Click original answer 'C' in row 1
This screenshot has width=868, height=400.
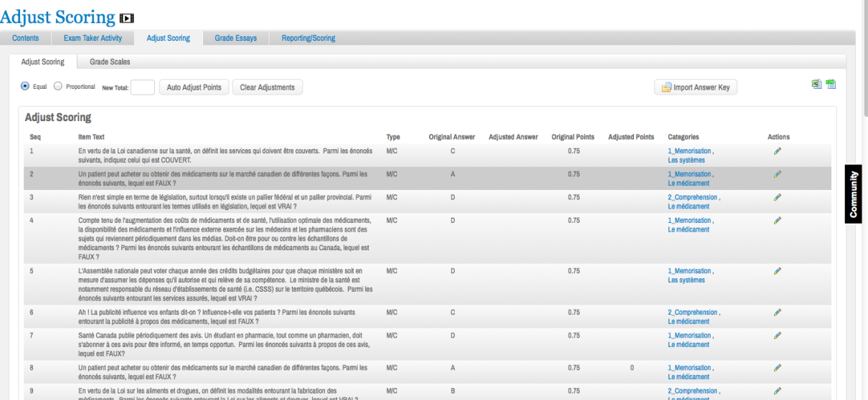pyautogui.click(x=453, y=151)
